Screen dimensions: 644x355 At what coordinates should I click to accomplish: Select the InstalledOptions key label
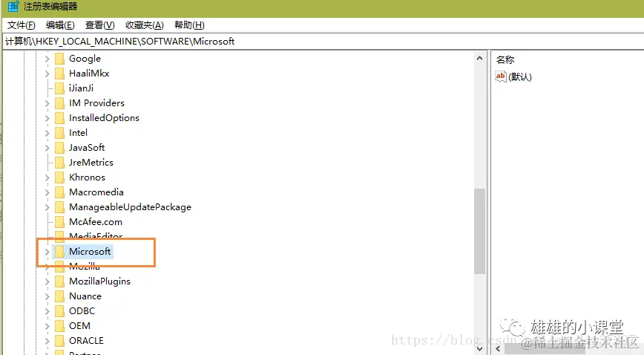(104, 118)
